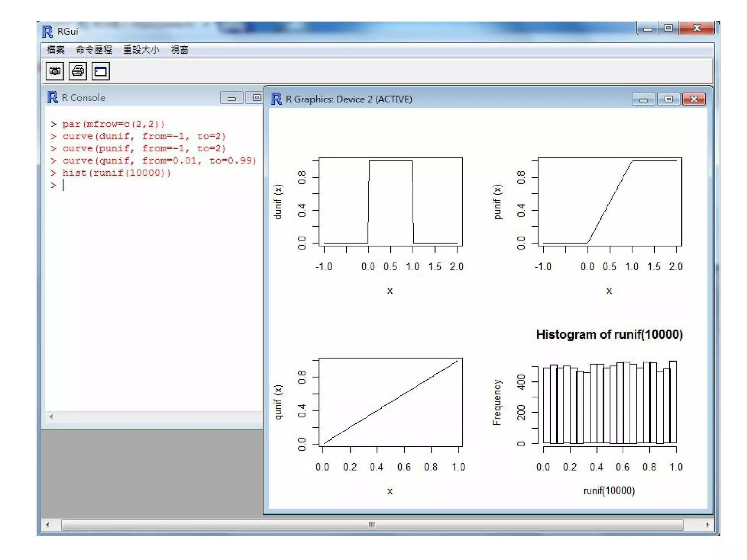Click the RGui bottom scrollbar left arrow

[47, 525]
